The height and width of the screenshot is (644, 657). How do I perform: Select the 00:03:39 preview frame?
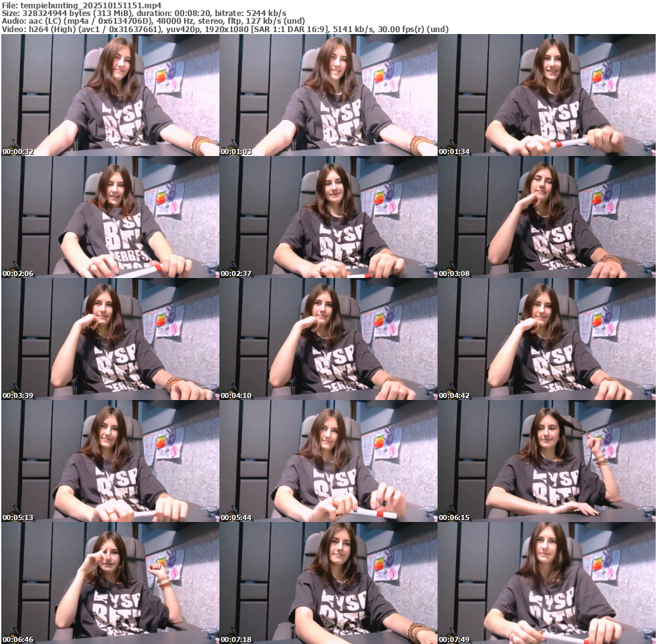pos(110,339)
